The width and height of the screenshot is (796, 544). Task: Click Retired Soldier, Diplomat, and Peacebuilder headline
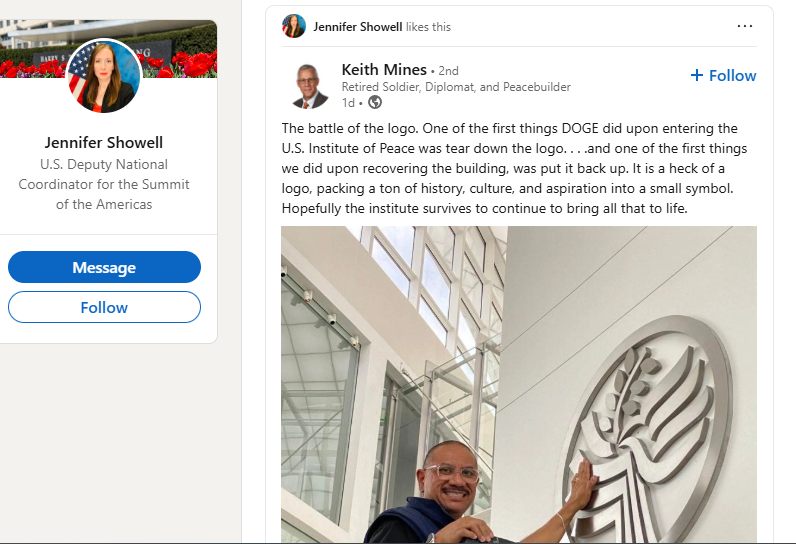pos(456,87)
